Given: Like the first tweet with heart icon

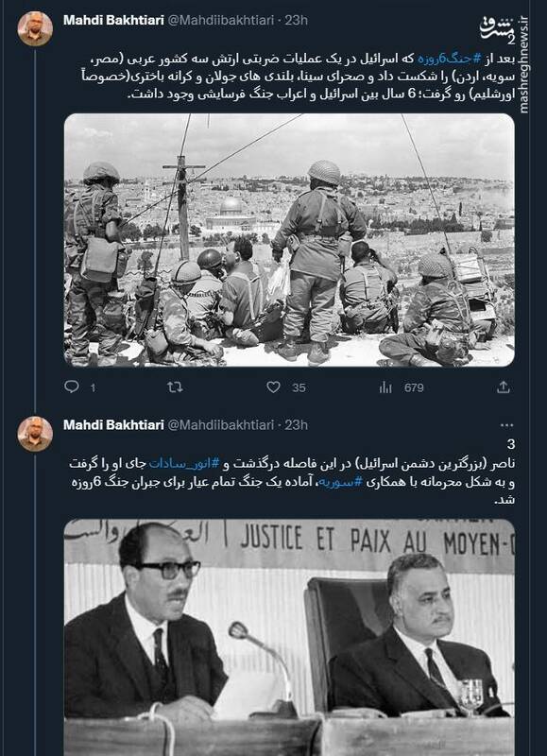Looking at the screenshot, I should click(x=274, y=387).
